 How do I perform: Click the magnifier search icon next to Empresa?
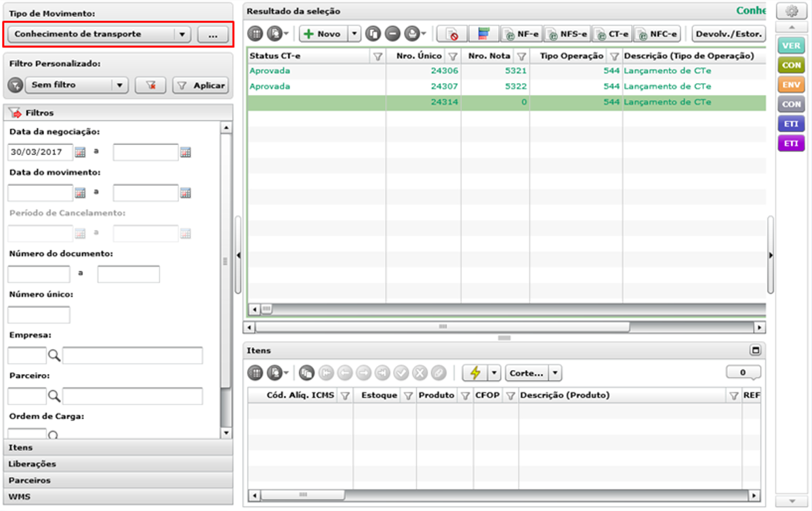pos(54,355)
